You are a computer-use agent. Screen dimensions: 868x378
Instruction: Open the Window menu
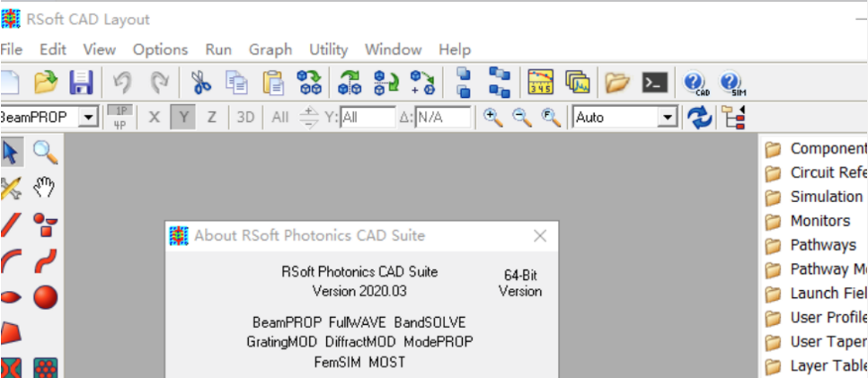(393, 49)
